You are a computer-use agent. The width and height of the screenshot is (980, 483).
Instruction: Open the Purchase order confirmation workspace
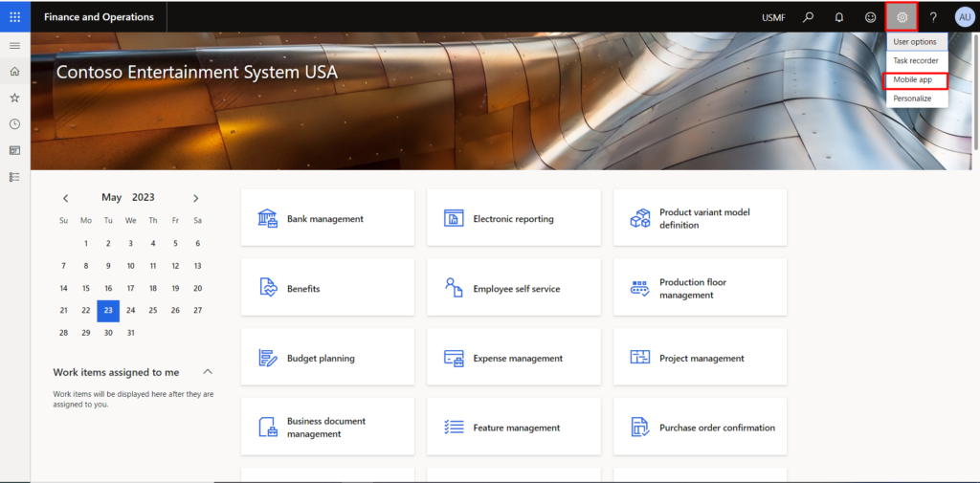pos(700,427)
